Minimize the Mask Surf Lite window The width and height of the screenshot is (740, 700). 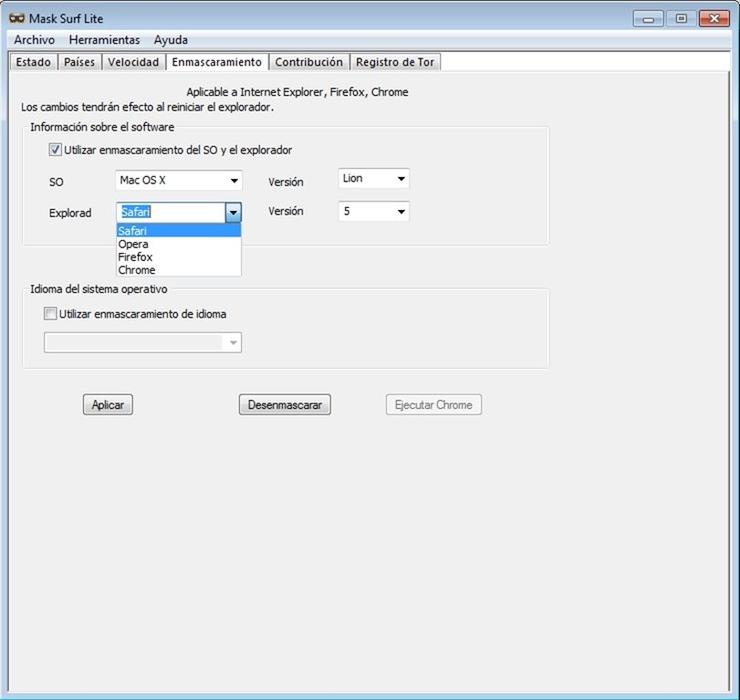(649, 19)
